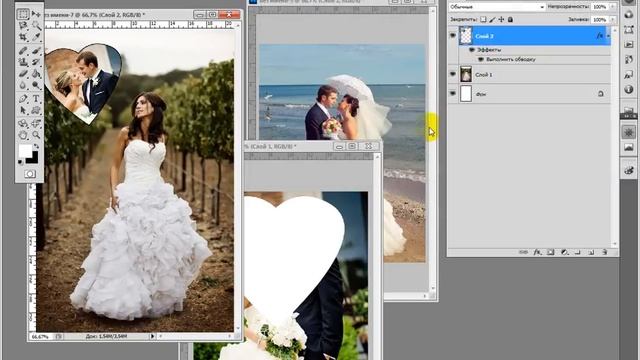Click the Заливка fill value field

tap(600, 19)
